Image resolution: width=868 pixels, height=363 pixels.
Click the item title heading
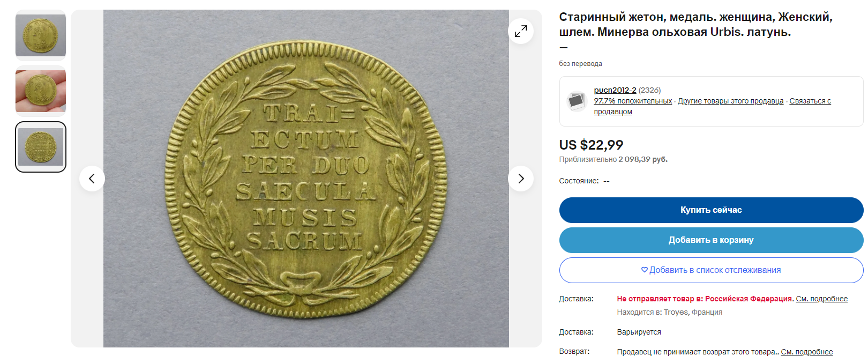coord(695,25)
